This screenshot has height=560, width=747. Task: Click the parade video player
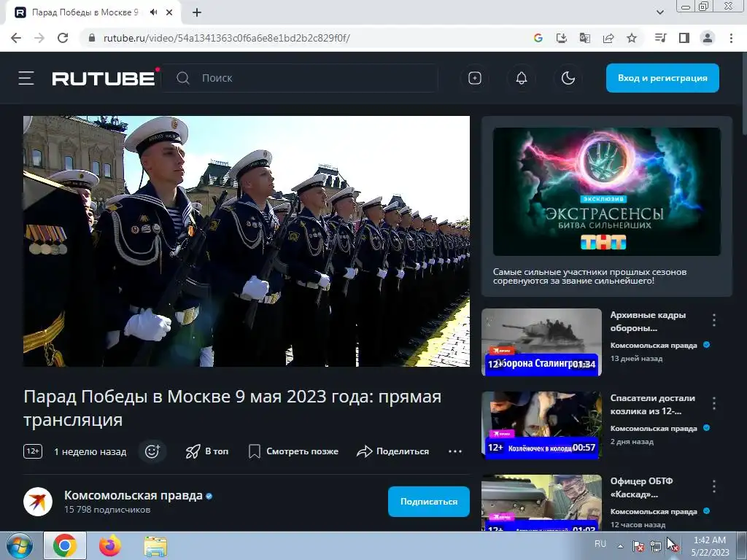coord(247,241)
